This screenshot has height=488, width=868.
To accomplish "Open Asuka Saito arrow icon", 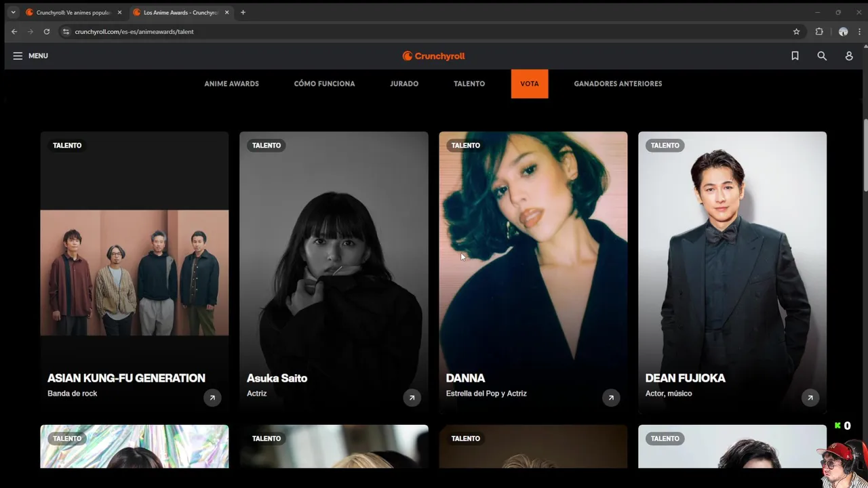I will point(412,398).
